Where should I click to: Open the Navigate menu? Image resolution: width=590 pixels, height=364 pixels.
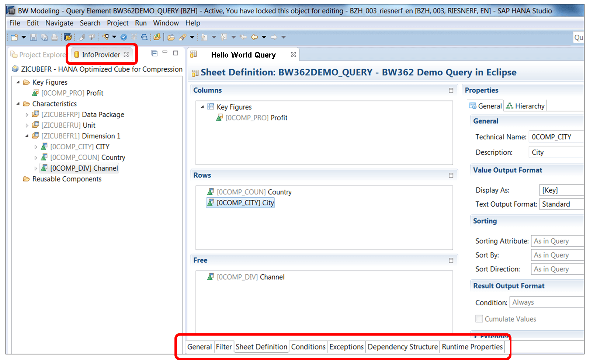click(59, 23)
